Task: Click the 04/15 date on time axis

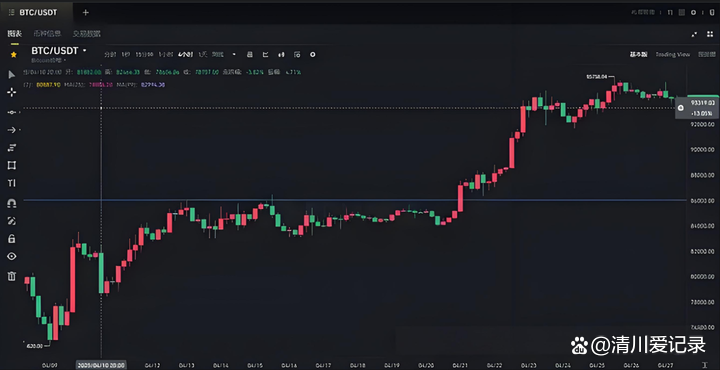Action: [254, 366]
